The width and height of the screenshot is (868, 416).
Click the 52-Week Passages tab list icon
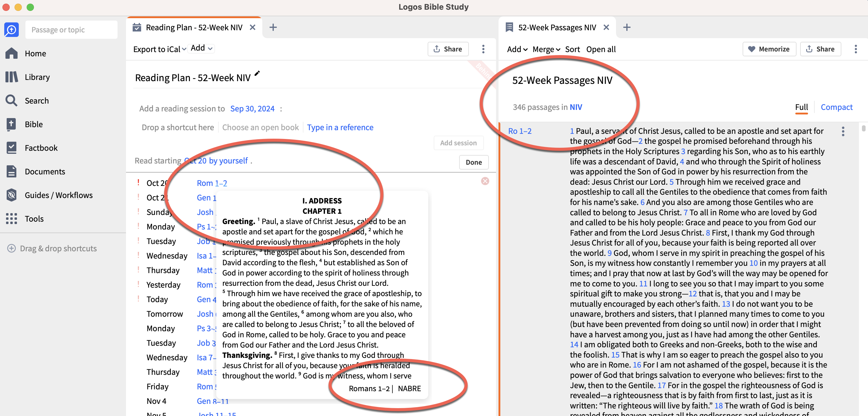[509, 27]
